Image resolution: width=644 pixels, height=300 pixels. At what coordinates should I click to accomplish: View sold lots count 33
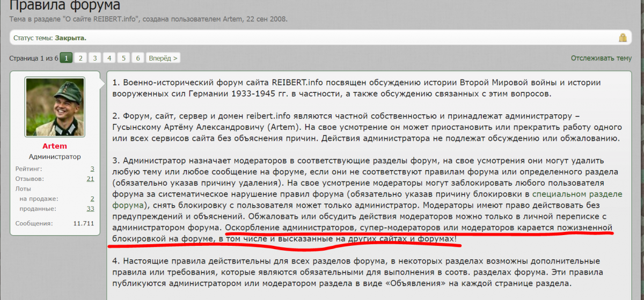coord(90,209)
